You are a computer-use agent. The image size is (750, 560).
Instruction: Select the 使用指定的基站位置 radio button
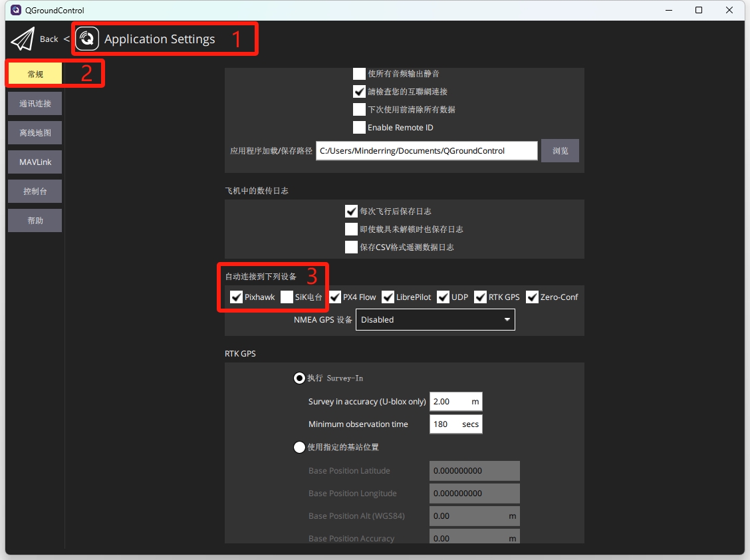[x=299, y=447]
